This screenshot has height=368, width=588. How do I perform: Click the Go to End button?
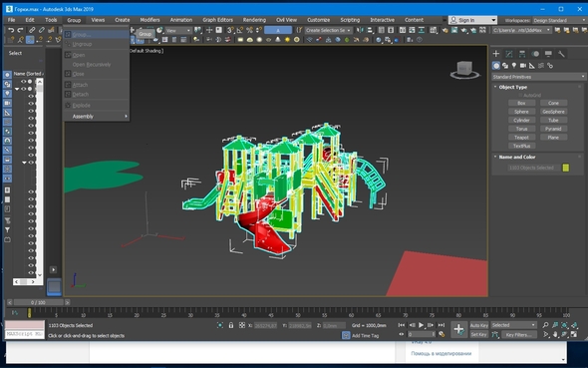pos(441,325)
